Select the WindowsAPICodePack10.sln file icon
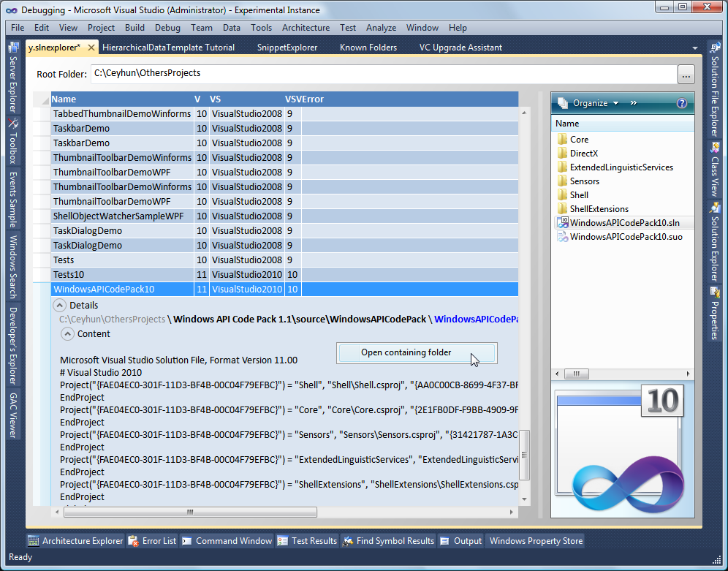 click(x=562, y=223)
